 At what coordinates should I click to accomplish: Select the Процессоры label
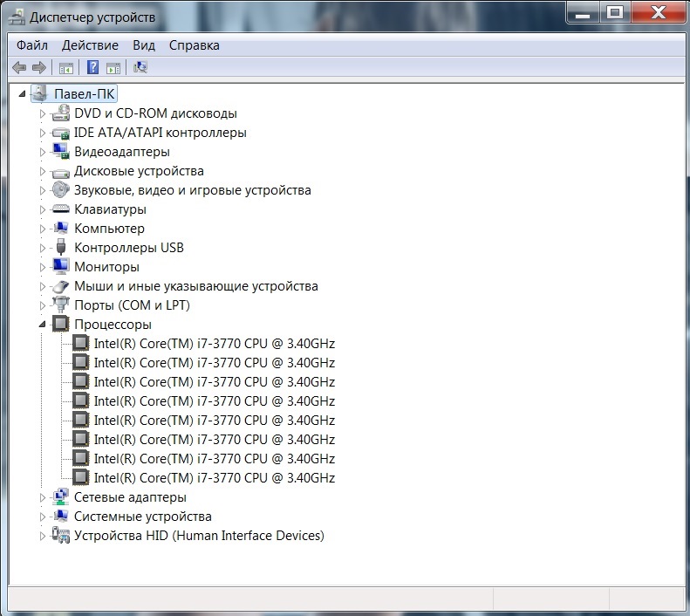tap(113, 325)
